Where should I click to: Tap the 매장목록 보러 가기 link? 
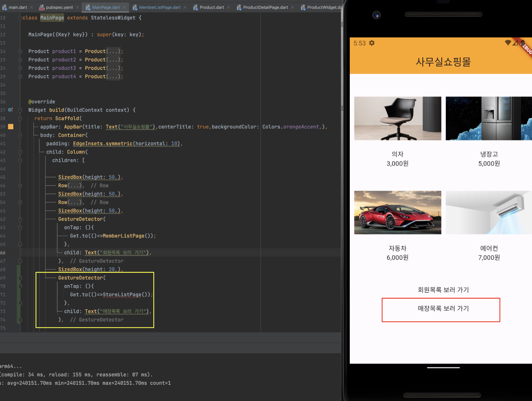pos(443,308)
